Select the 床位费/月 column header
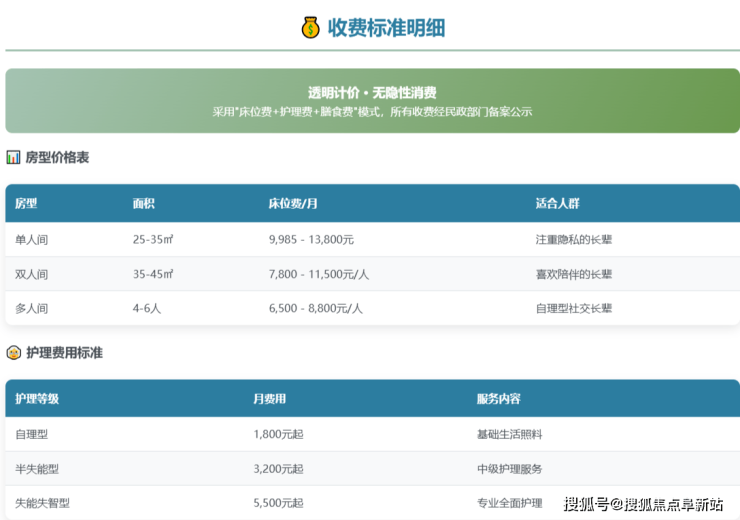This screenshot has width=740, height=520. click(x=293, y=203)
